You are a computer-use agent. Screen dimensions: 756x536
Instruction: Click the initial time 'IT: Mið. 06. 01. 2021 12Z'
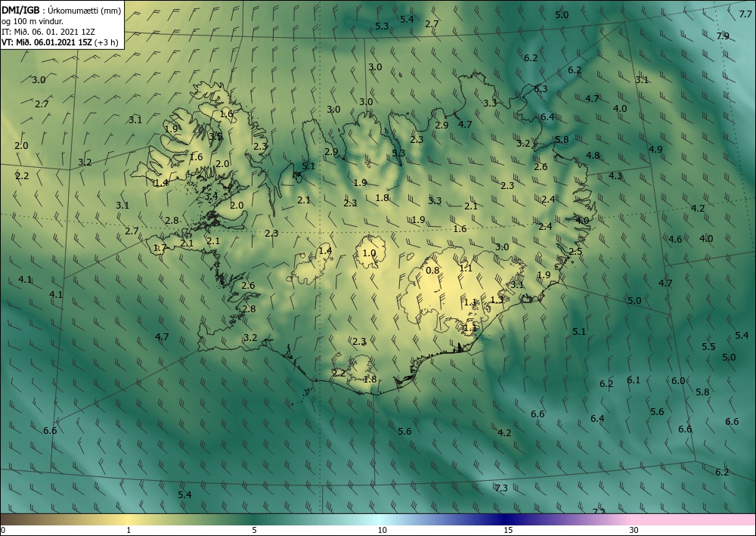[48, 32]
